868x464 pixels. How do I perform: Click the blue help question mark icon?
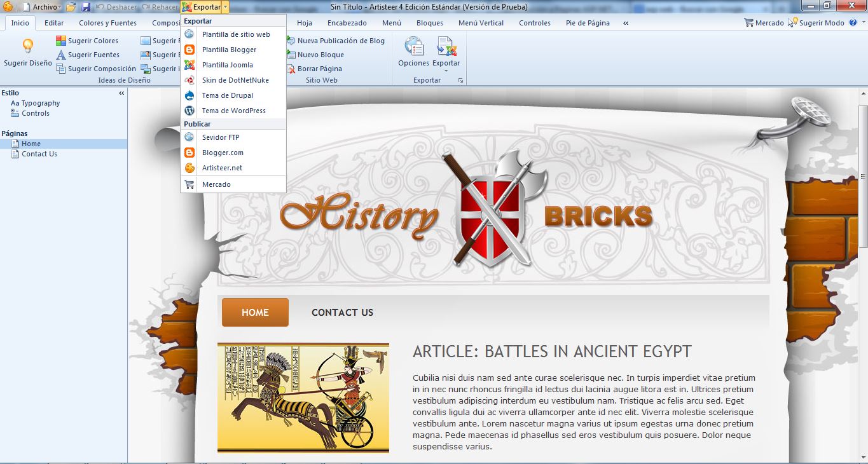pos(853,23)
